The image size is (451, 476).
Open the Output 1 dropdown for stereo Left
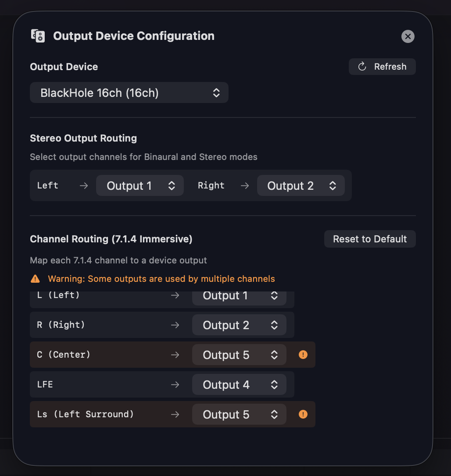tap(140, 185)
